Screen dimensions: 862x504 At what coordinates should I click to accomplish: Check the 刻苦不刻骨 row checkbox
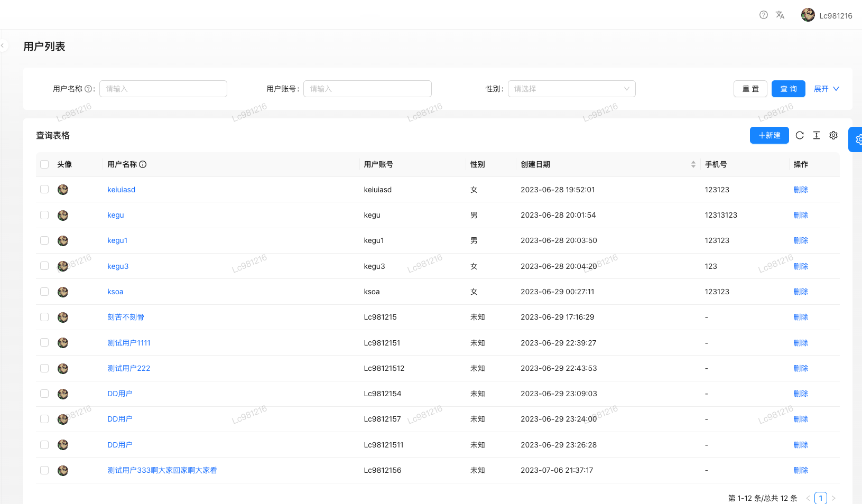[x=44, y=317]
